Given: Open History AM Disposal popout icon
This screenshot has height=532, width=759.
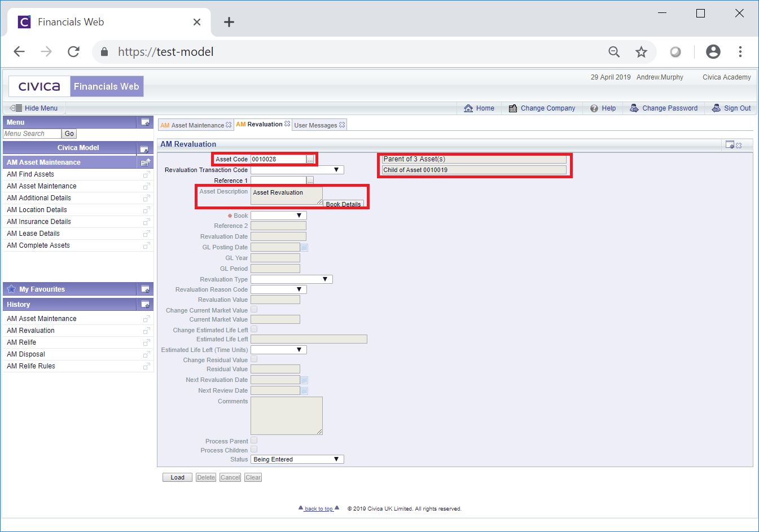Looking at the screenshot, I should pos(147,354).
